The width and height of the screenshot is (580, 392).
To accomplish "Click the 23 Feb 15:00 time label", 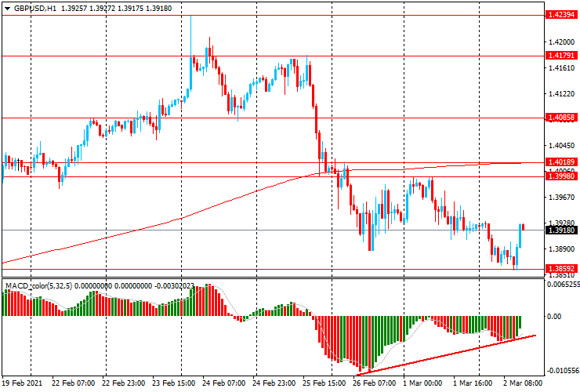I will click(x=173, y=383).
